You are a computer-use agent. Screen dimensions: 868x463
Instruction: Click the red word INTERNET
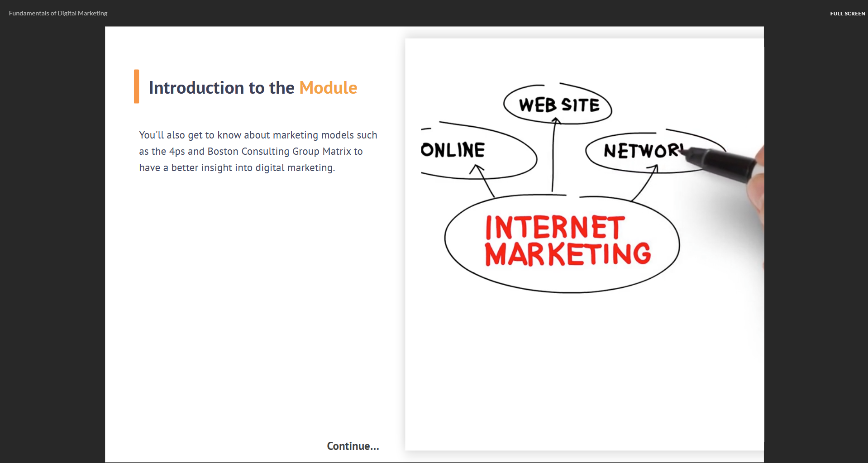click(x=555, y=227)
